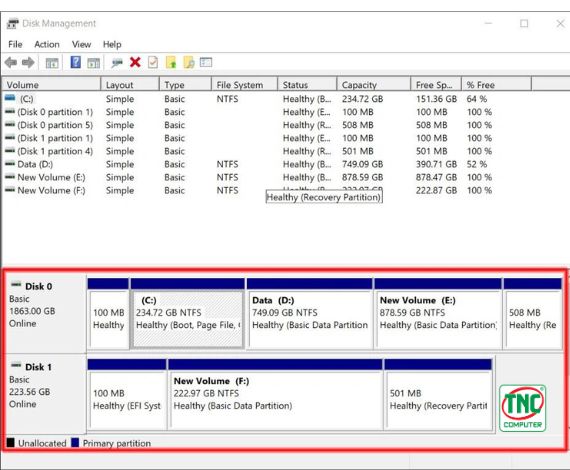The height and width of the screenshot is (470, 570).
Task: Open the Help menu
Action: [112, 44]
